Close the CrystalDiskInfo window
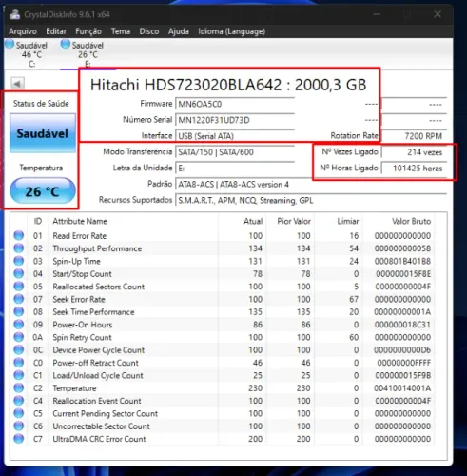The image size is (467, 476). coord(438,14)
